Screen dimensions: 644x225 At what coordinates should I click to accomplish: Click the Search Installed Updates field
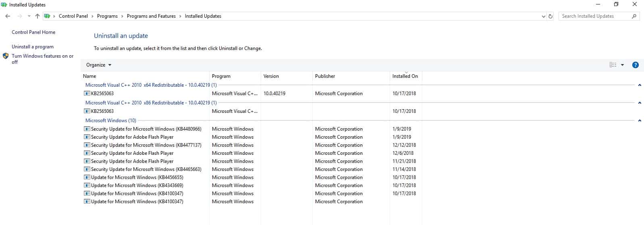tap(594, 16)
